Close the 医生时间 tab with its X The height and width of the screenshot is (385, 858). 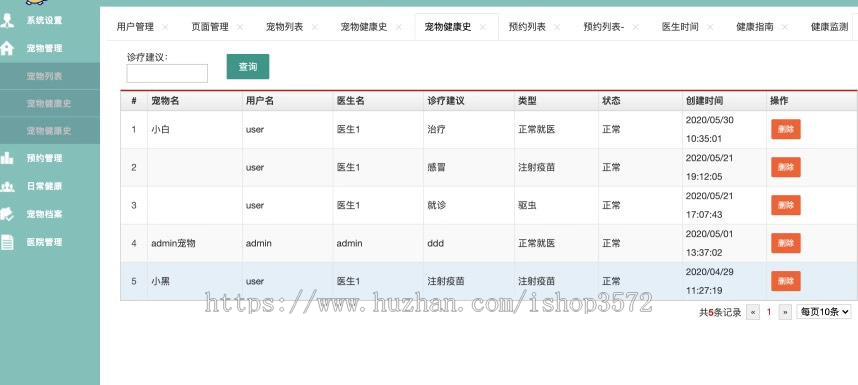point(710,27)
